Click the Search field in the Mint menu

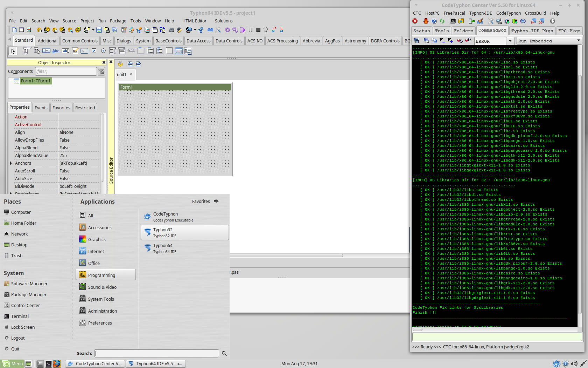(x=157, y=354)
